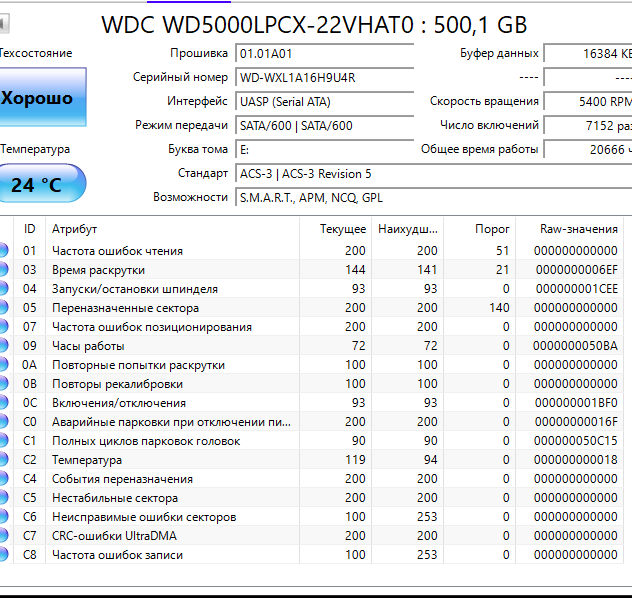Screen dimensions: 632x598
Task: Select row 07 Частота ошибок позиционирования
Action: coord(311,326)
